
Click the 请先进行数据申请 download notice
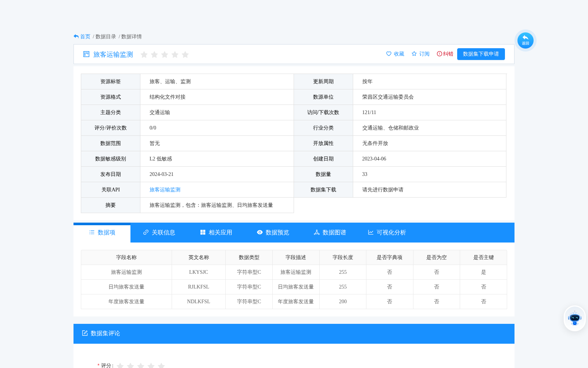click(x=383, y=190)
